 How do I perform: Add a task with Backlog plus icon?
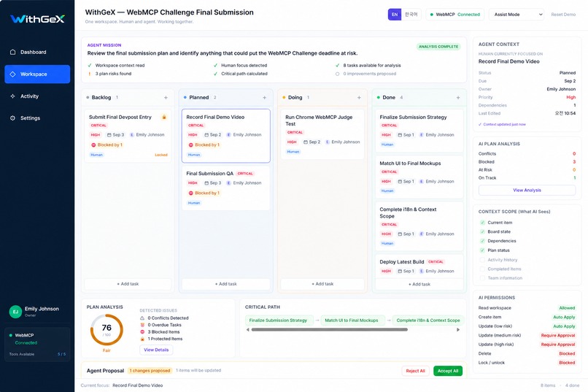point(166,98)
